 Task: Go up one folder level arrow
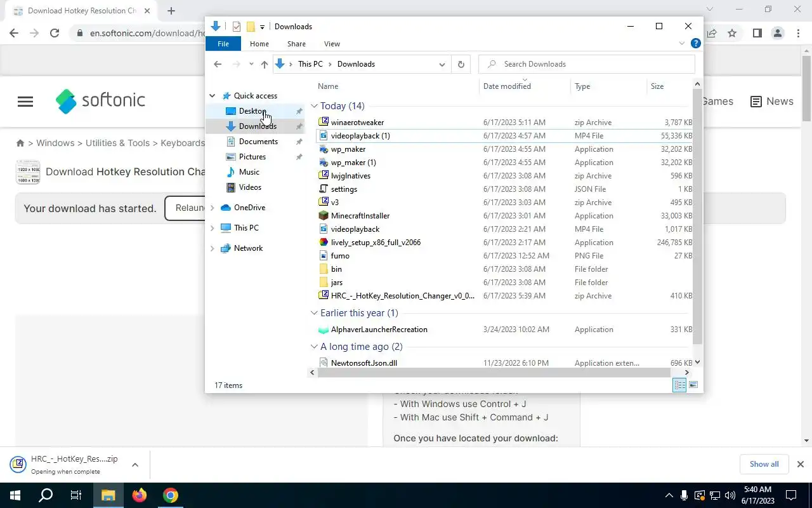click(x=265, y=64)
